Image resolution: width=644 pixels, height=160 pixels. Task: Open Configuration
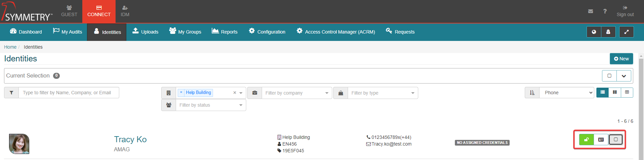coord(267,32)
